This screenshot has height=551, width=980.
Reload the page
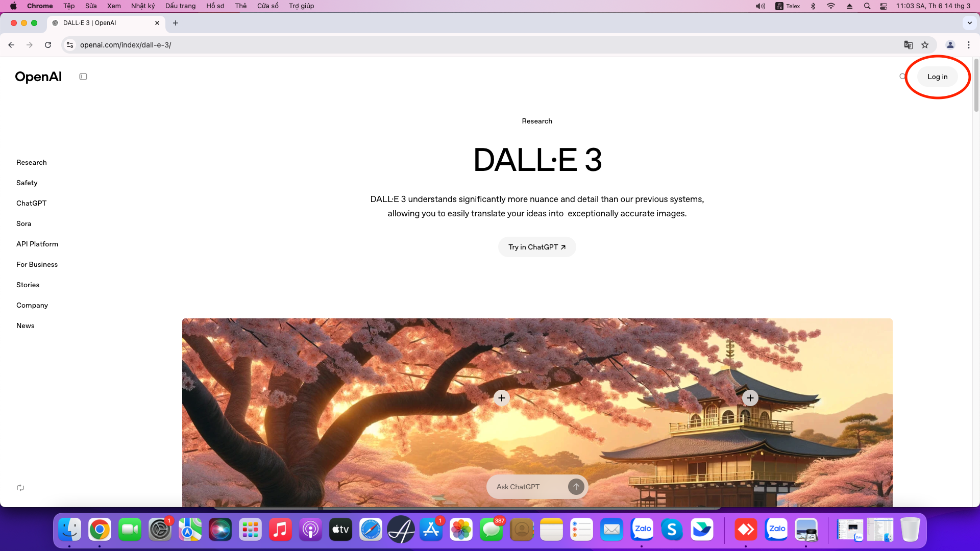click(48, 45)
